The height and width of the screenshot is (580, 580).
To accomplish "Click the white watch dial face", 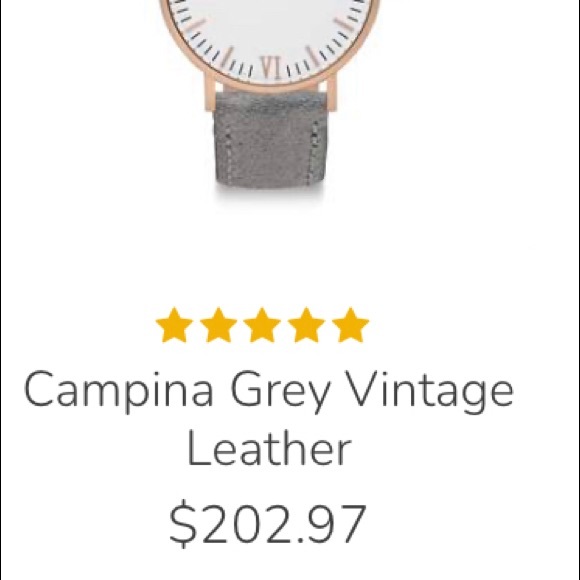I will (x=270, y=33).
